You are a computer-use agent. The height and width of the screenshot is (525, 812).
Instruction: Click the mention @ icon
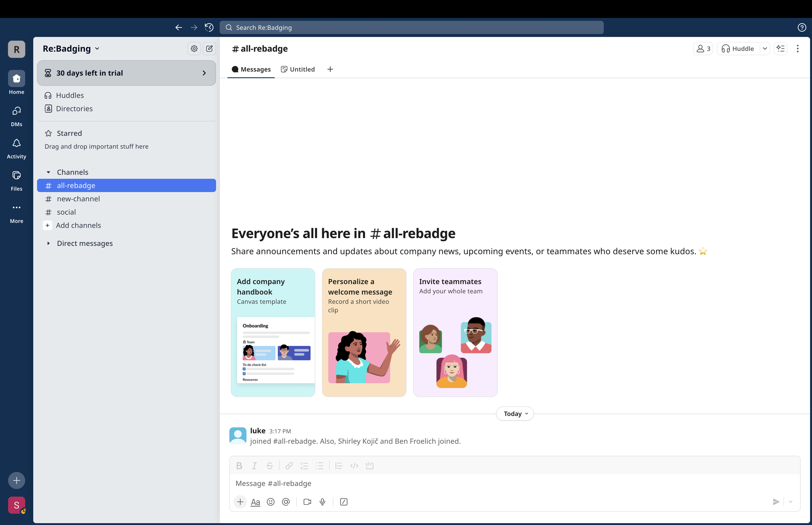(x=286, y=502)
